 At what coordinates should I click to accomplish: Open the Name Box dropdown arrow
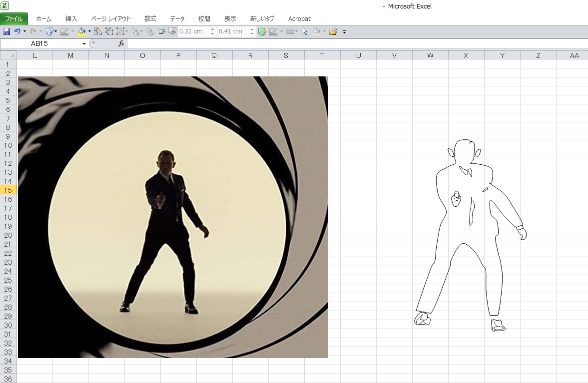point(84,43)
